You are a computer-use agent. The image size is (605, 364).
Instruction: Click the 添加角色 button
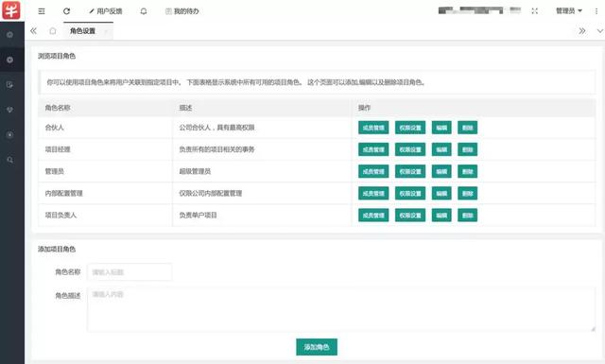317,347
